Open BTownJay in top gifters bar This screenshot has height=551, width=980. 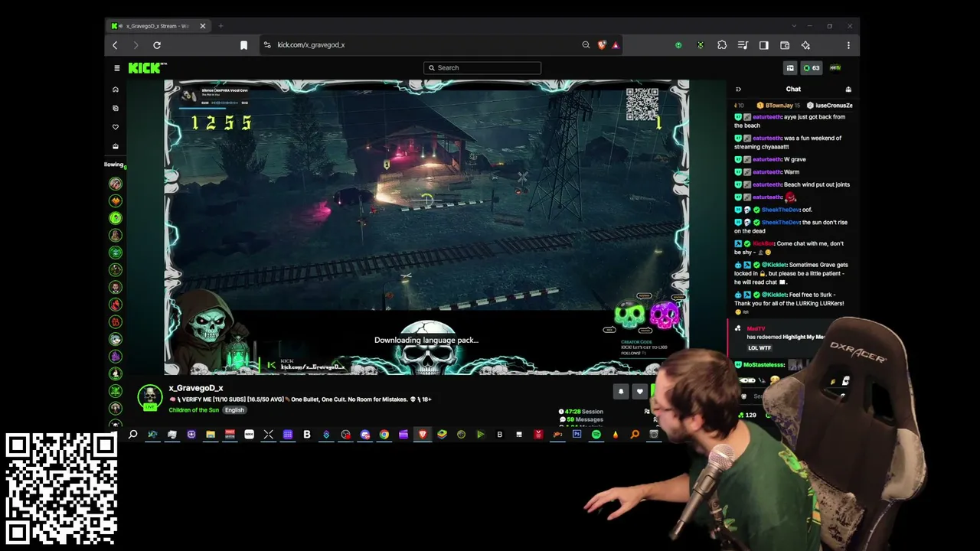779,106
